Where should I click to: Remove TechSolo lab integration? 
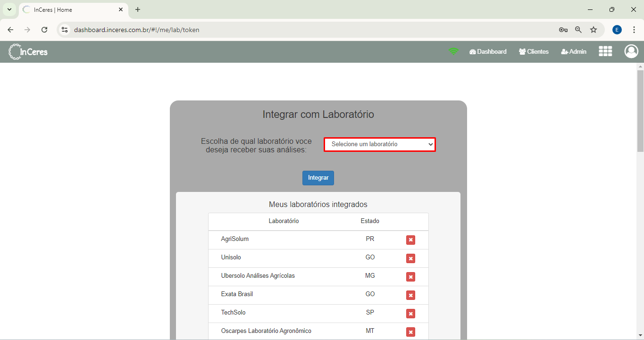[x=410, y=314]
